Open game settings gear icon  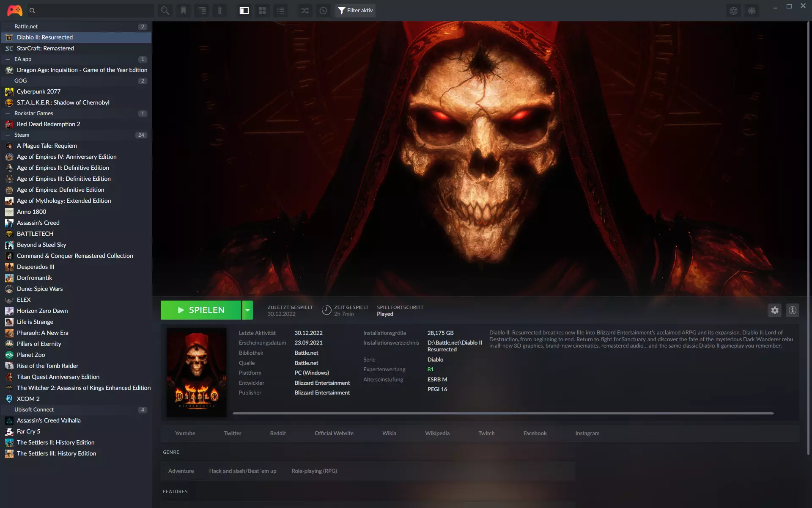(x=775, y=310)
